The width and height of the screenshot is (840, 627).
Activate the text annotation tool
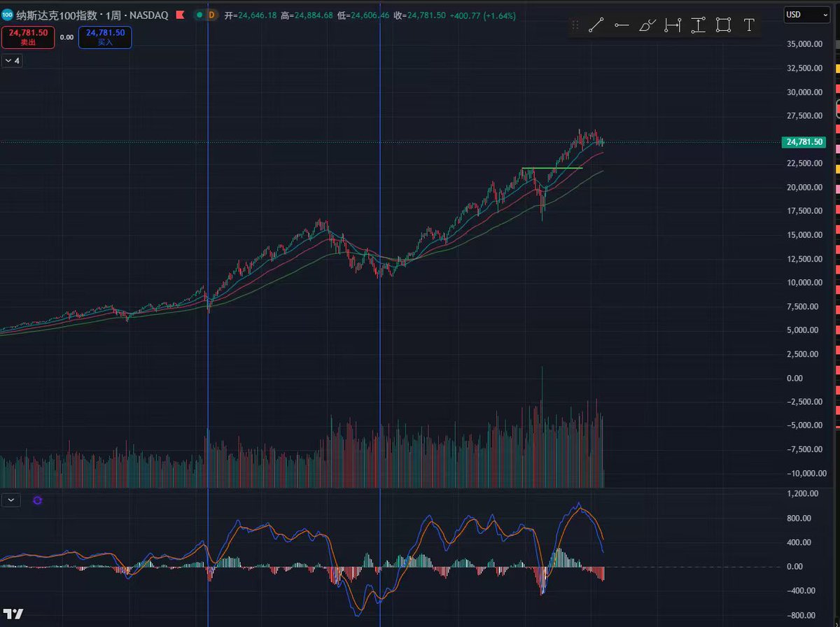pyautogui.click(x=749, y=26)
